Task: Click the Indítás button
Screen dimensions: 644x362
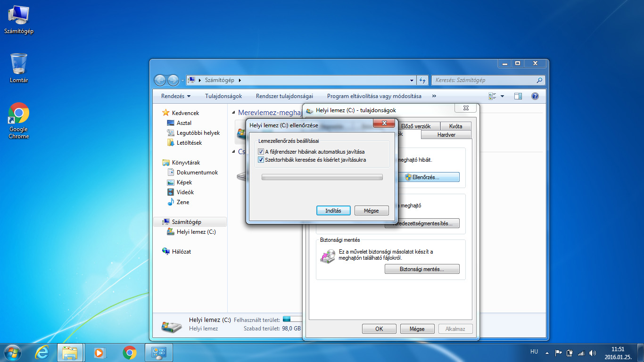Action: pos(333,211)
